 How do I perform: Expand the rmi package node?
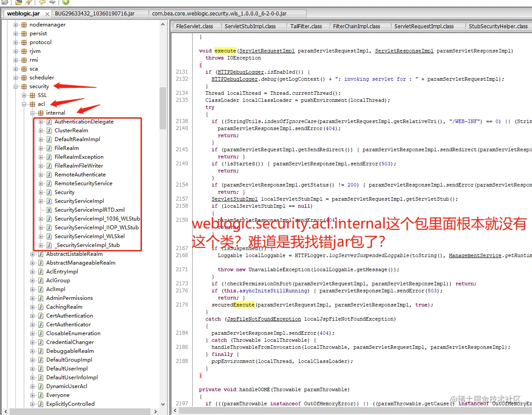[x=16, y=60]
